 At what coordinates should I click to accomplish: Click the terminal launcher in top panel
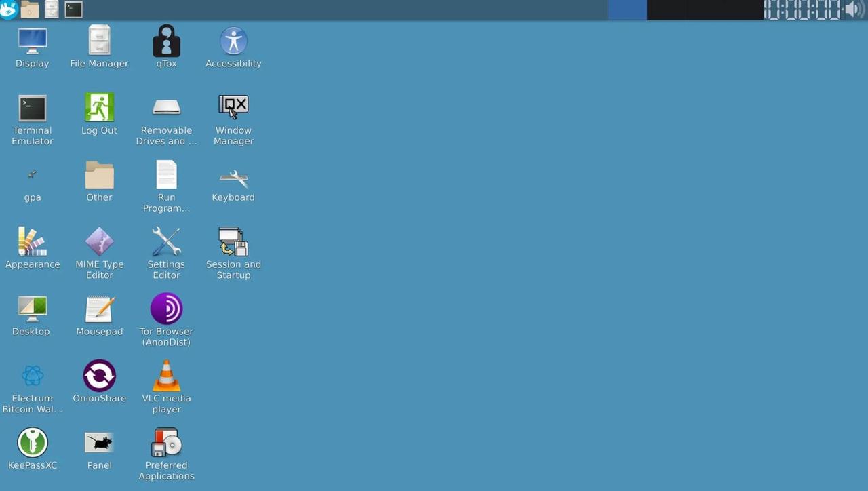(73, 9)
